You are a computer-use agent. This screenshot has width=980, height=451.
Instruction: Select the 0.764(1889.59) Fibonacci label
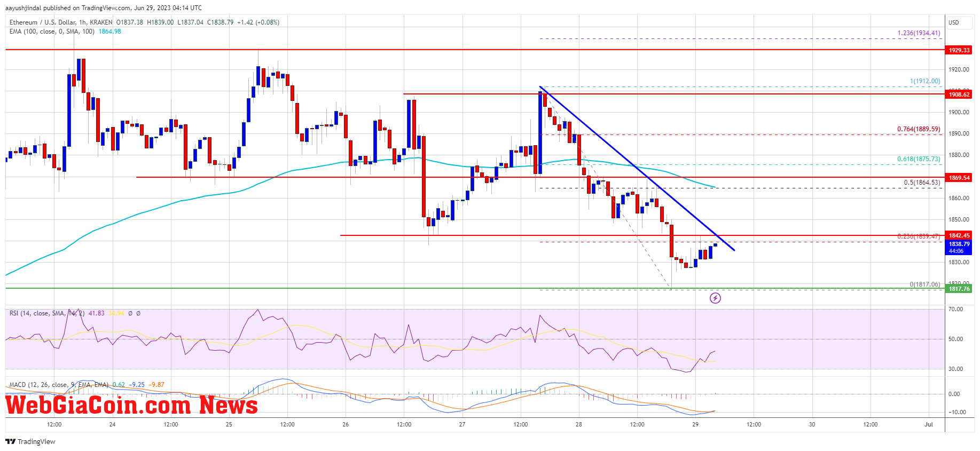click(919, 129)
